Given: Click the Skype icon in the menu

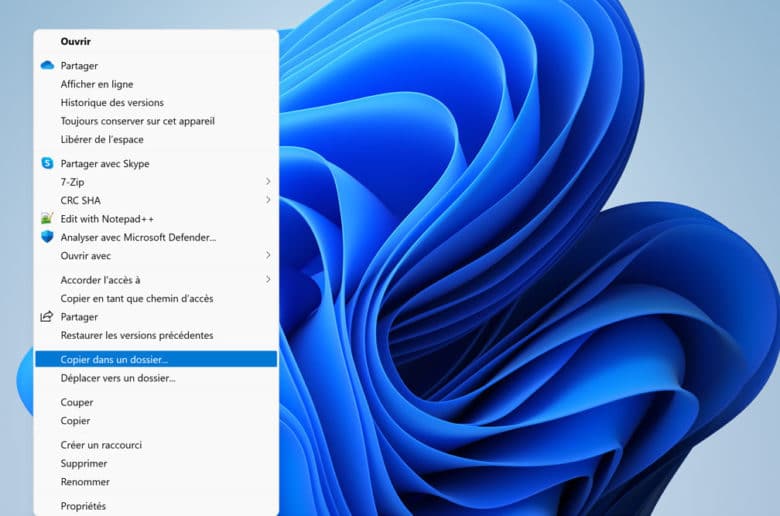Looking at the screenshot, I should (x=46, y=163).
